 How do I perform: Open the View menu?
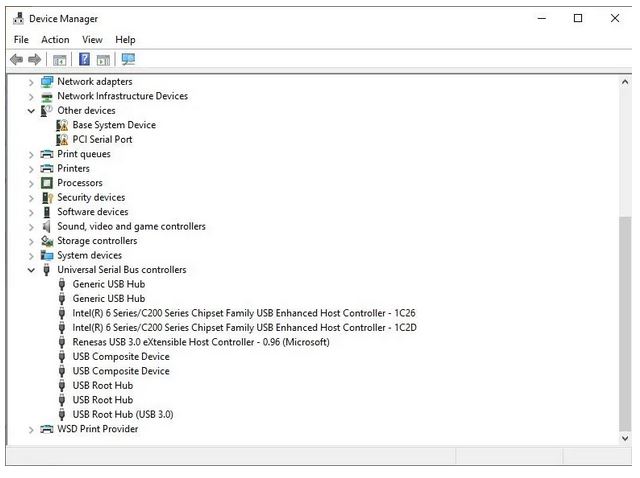click(x=92, y=40)
